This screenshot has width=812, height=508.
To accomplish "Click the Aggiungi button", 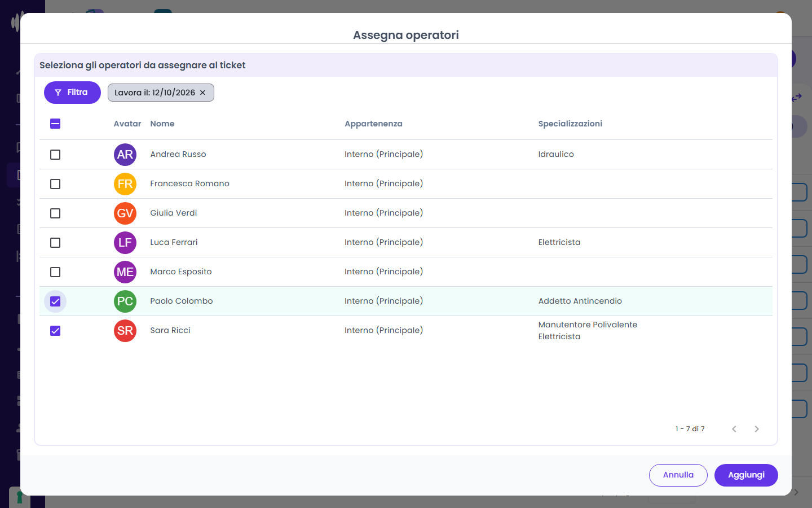I will tap(746, 475).
